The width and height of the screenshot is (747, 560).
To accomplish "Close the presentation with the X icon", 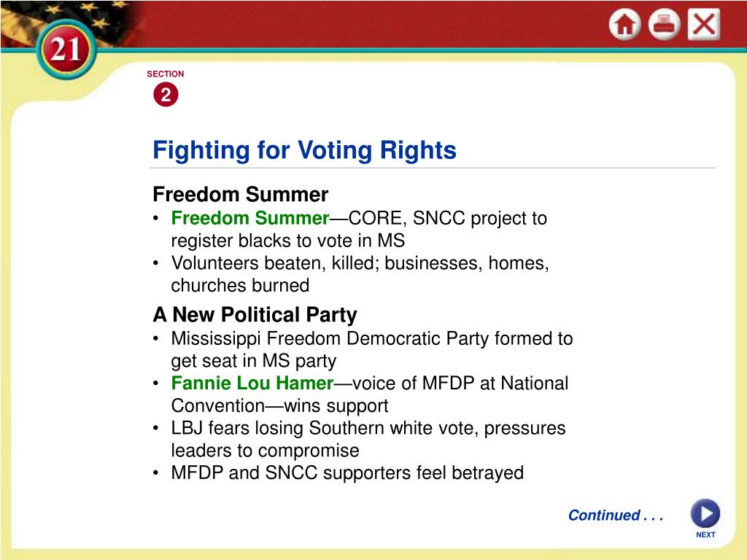I will point(704,24).
